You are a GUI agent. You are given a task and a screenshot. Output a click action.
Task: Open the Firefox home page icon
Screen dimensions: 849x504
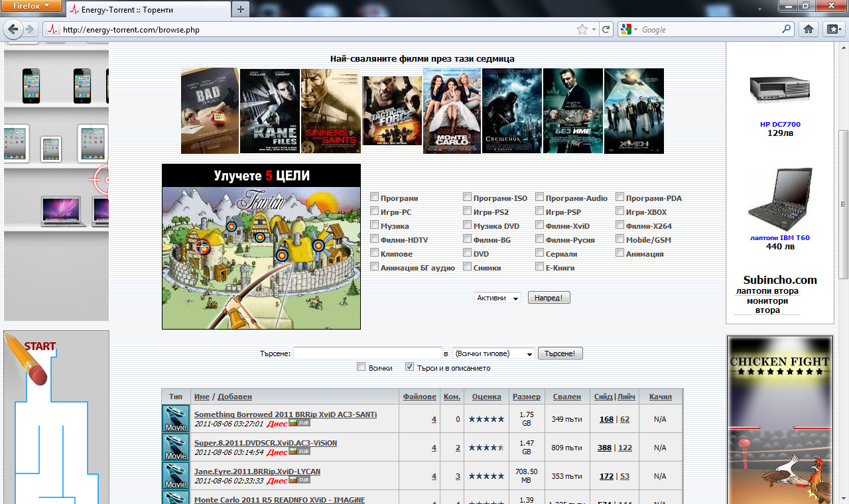[809, 29]
